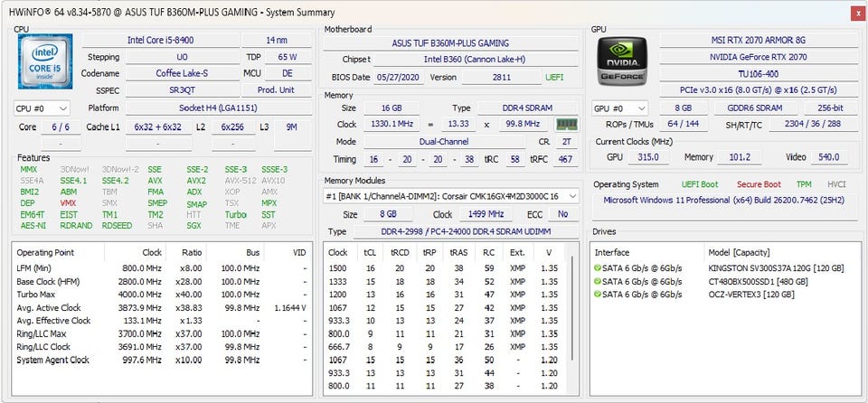The image size is (868, 403).
Task: Click the OCZ-VERTEX3 drive status icon
Action: (x=598, y=294)
